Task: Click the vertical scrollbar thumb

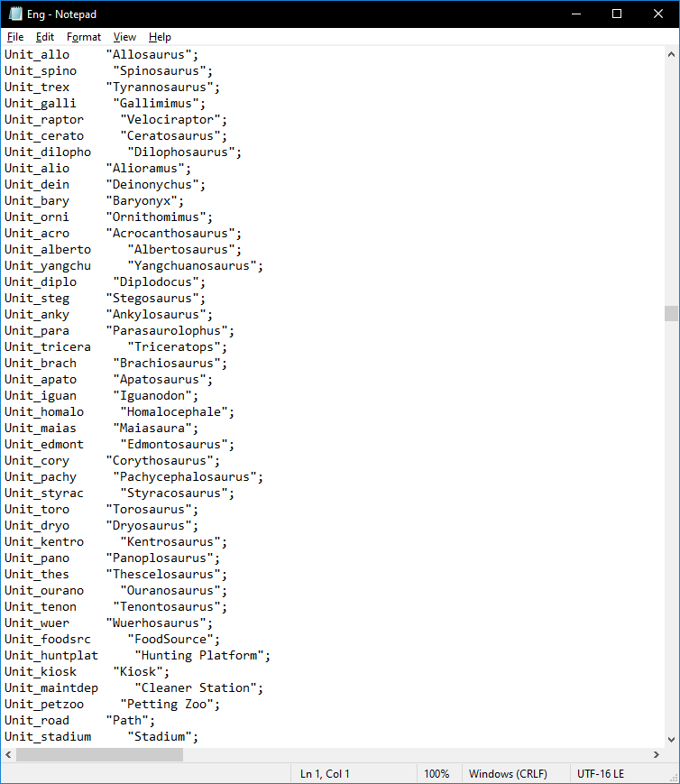Action: 671,313
